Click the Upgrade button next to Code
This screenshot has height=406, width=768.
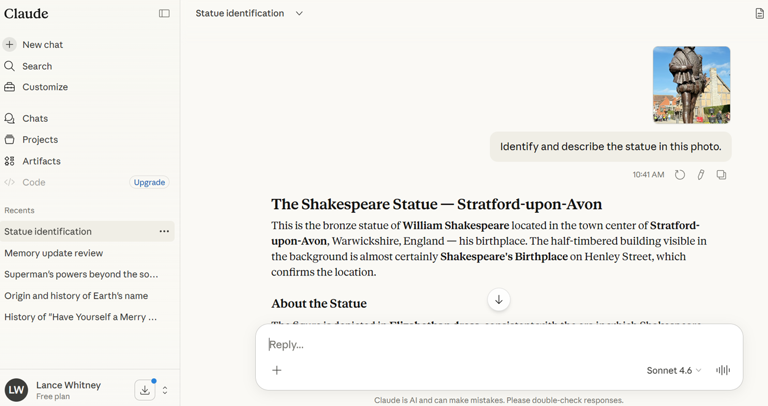[149, 183]
